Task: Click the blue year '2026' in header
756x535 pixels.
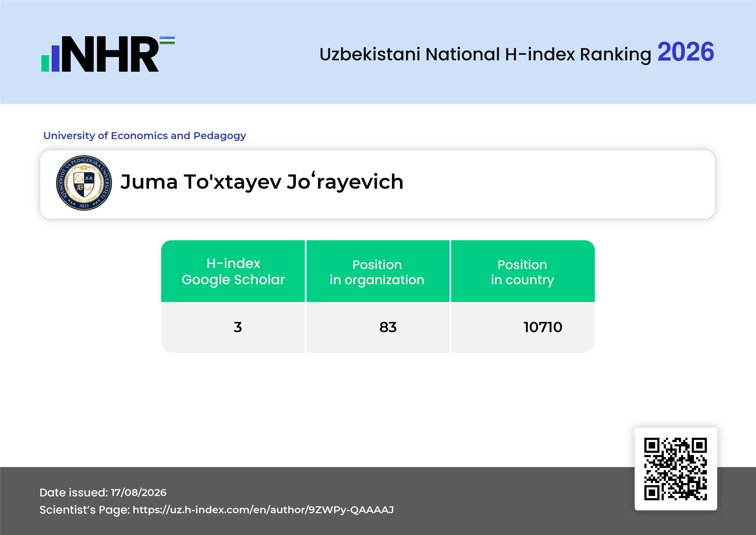Action: pos(686,52)
